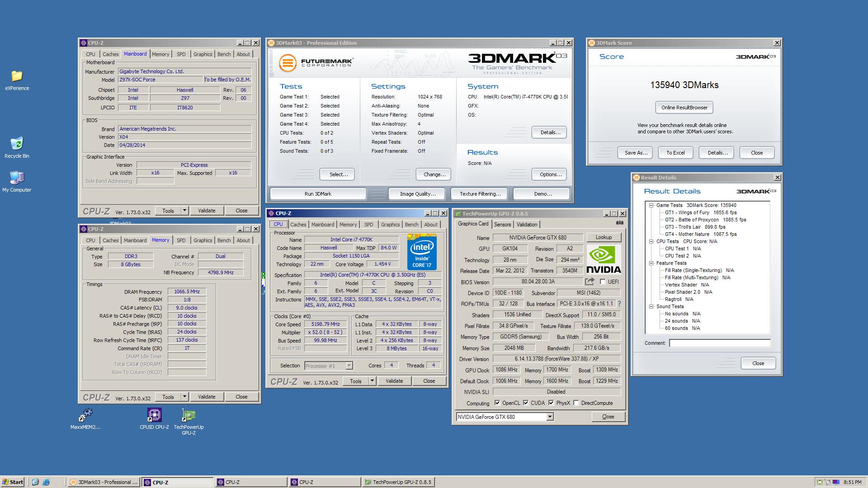Click Validate in the CPU-Z CPU window
Viewport: 868px width, 488px height.
tap(394, 381)
